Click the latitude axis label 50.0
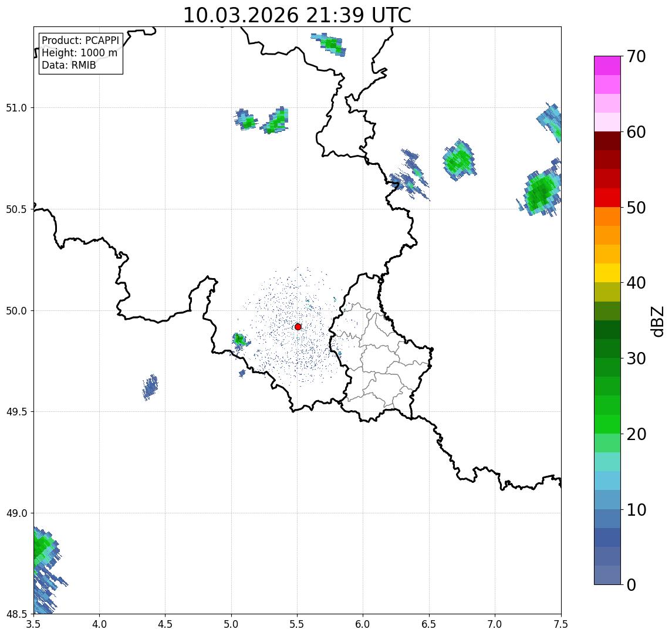The width and height of the screenshot is (672, 636). (x=16, y=311)
